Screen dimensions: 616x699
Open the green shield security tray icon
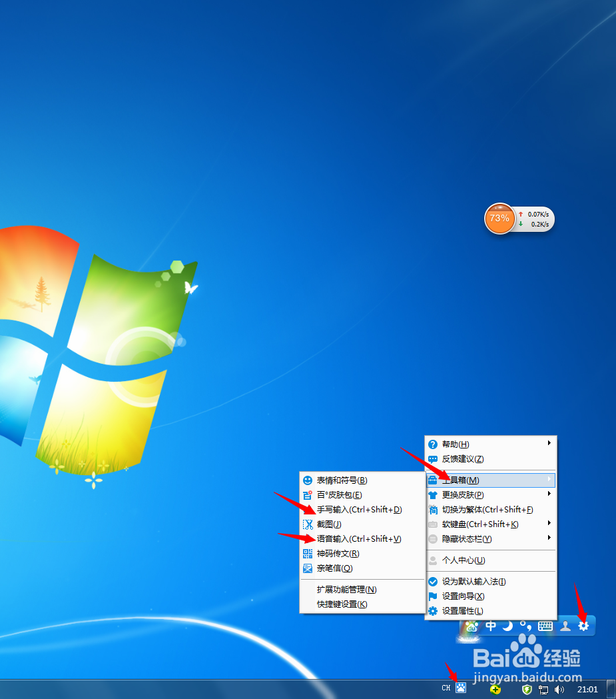click(527, 690)
